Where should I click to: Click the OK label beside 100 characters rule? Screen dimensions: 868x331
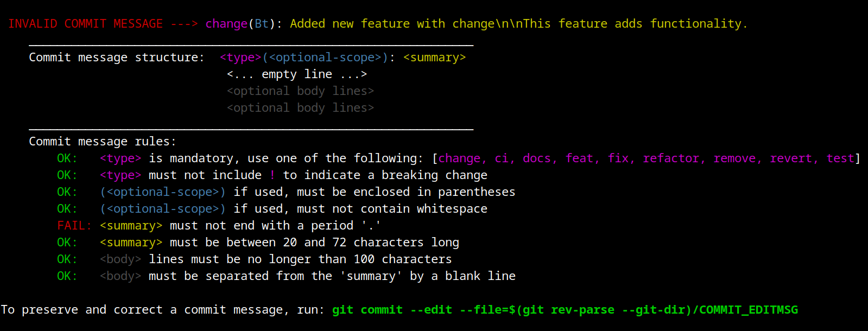pyautogui.click(x=67, y=259)
